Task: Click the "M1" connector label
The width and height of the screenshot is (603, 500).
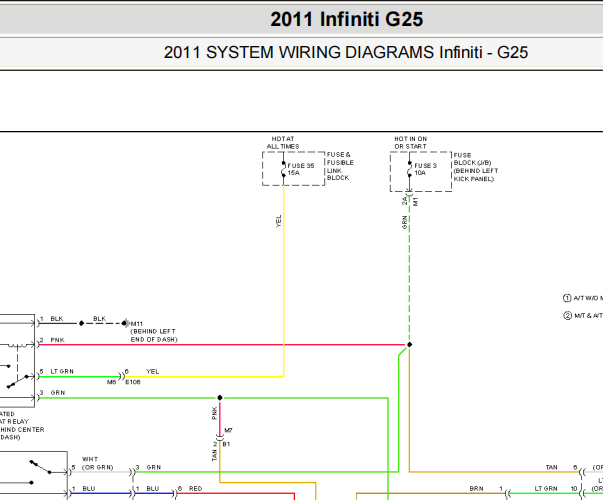Action: tap(415, 202)
